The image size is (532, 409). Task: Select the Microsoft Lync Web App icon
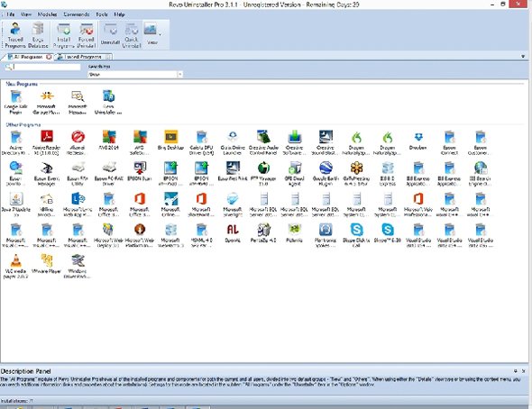[x=78, y=204]
